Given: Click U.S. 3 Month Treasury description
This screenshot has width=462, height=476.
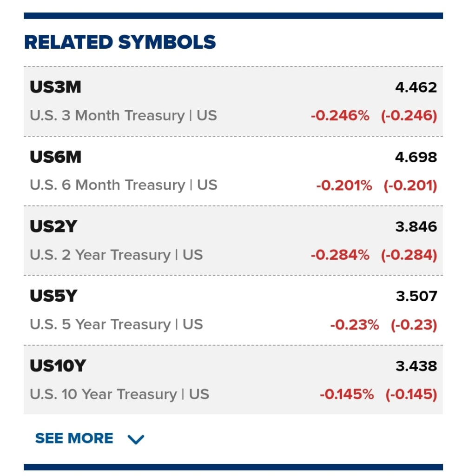Looking at the screenshot, I should point(123,116).
